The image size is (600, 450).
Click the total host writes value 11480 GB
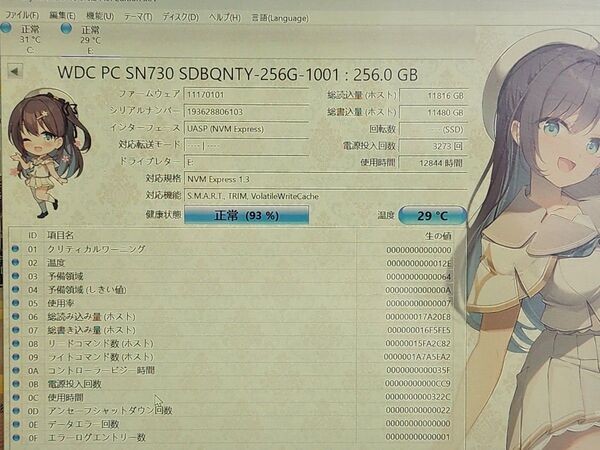coord(433,112)
